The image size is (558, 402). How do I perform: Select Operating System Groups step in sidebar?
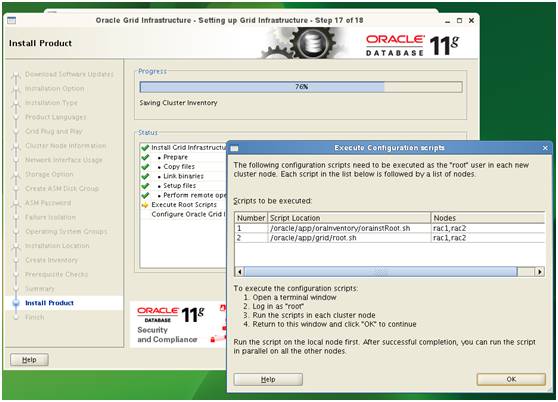(x=66, y=232)
